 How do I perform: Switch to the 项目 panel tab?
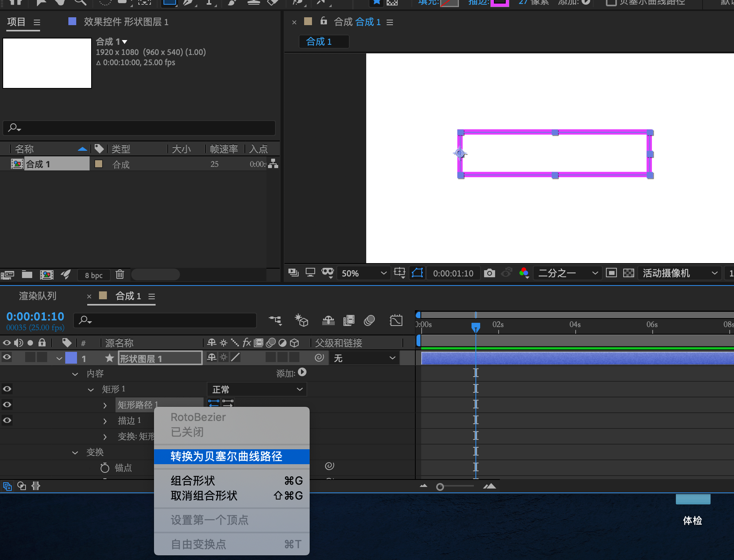[x=16, y=22]
